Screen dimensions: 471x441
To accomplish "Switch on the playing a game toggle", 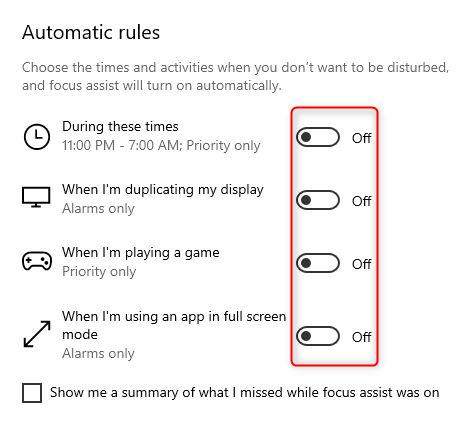I will pos(318,263).
